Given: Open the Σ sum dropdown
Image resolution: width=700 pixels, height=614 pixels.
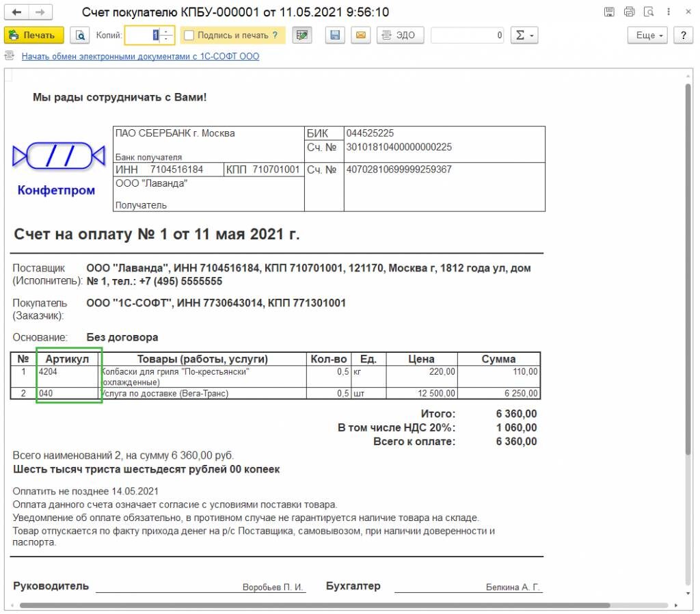Looking at the screenshot, I should coord(524,36).
